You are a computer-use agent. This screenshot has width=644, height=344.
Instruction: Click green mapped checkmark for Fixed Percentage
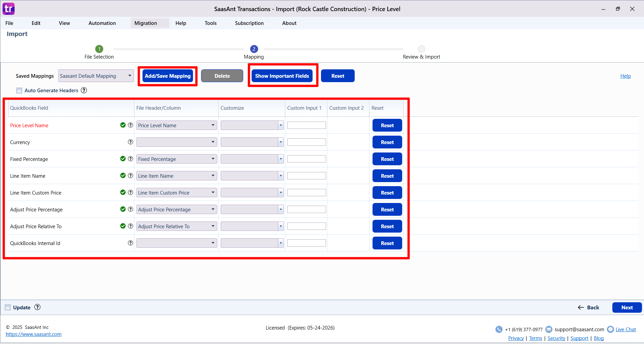point(123,159)
